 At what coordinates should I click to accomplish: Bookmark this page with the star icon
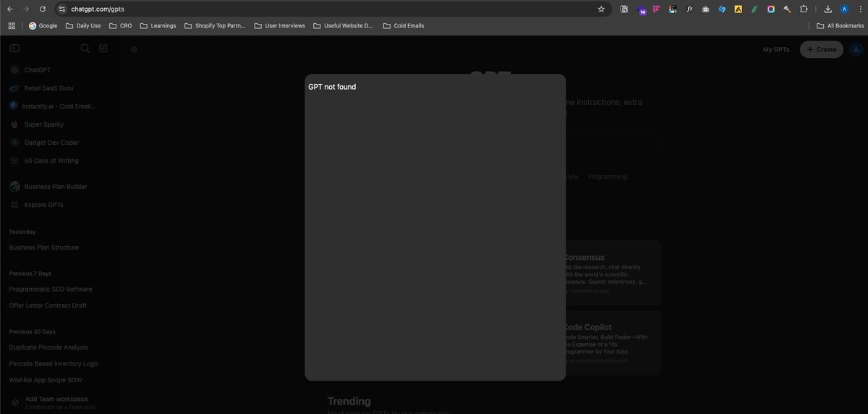(601, 9)
